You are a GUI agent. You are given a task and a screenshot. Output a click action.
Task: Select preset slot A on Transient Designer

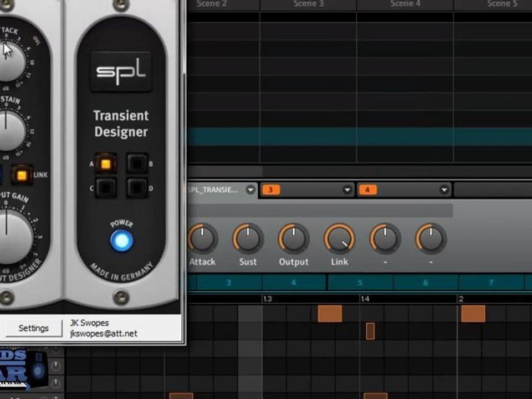pos(105,164)
